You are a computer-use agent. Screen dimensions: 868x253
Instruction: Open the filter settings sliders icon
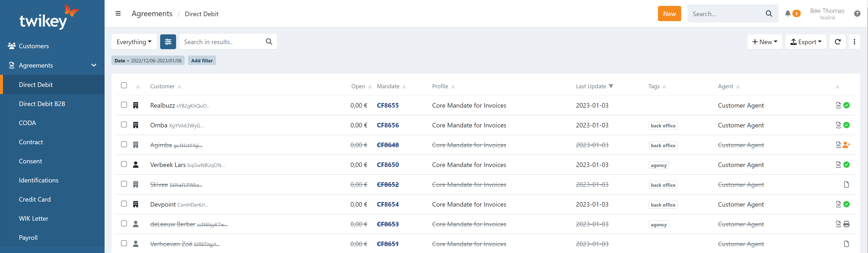point(168,42)
